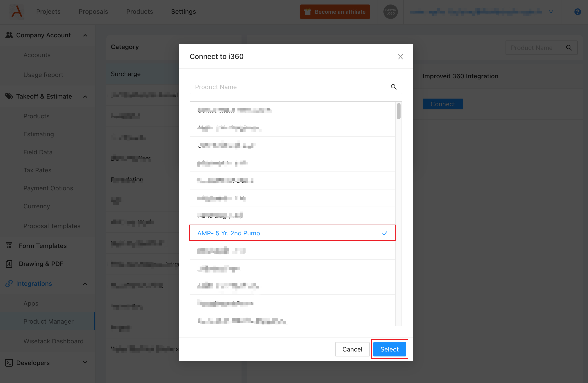Open the Settings tab

click(184, 12)
